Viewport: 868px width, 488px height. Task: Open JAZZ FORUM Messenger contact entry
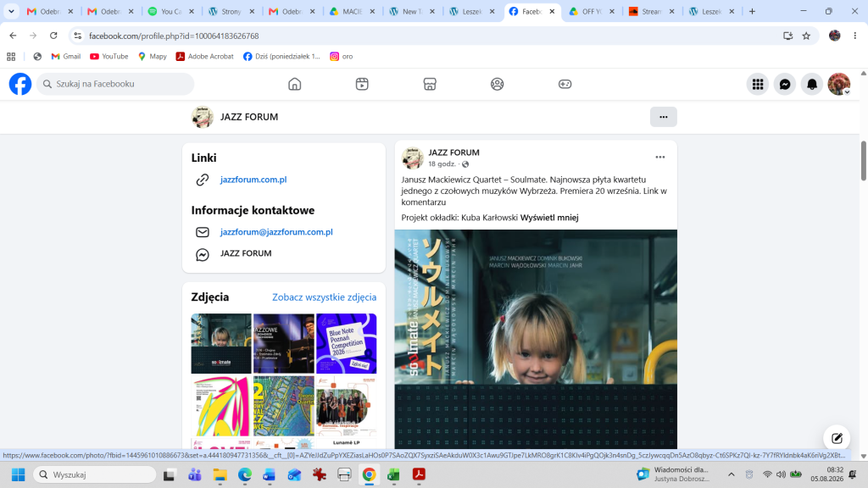246,253
